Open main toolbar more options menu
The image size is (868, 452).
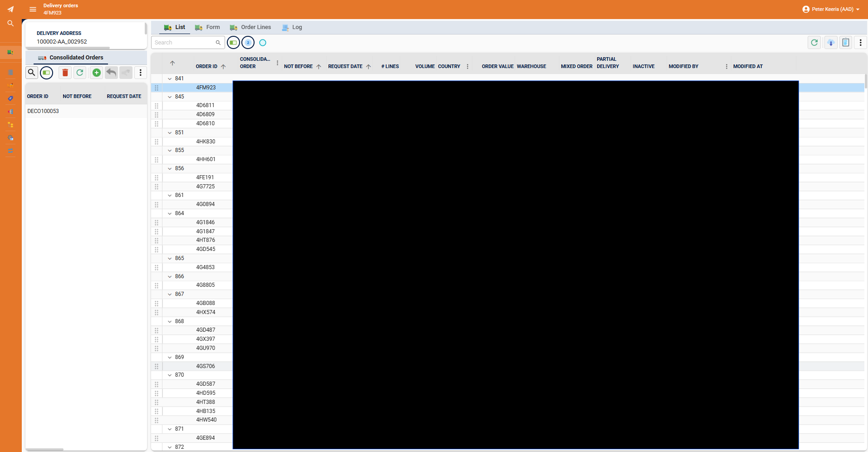coord(861,43)
